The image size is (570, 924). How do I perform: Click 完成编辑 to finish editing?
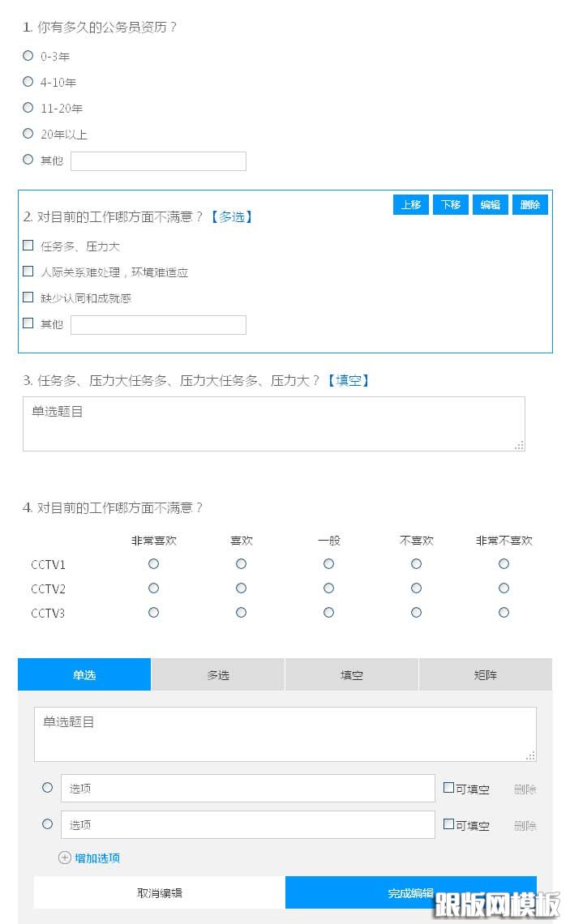pos(410,892)
